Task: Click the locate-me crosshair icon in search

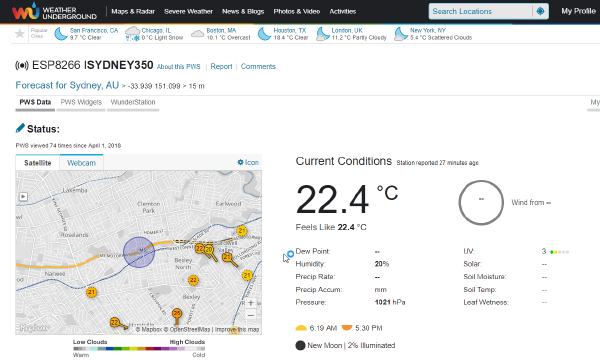Action: pyautogui.click(x=540, y=11)
